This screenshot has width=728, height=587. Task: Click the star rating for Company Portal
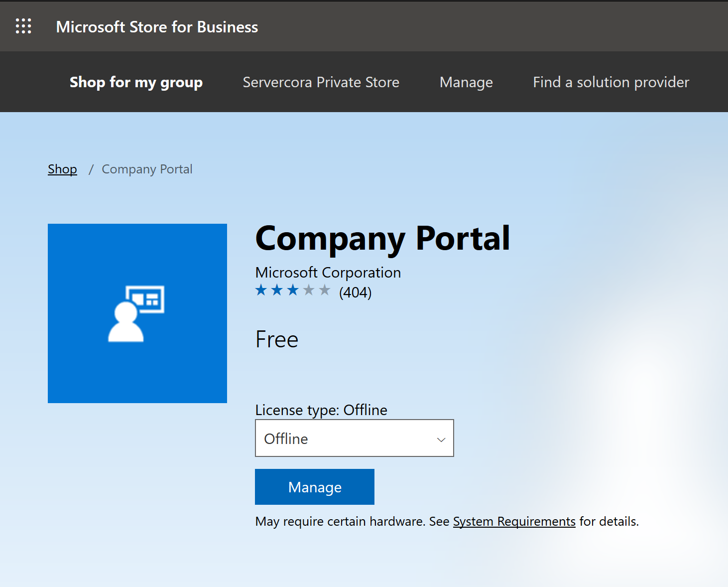[x=293, y=290]
